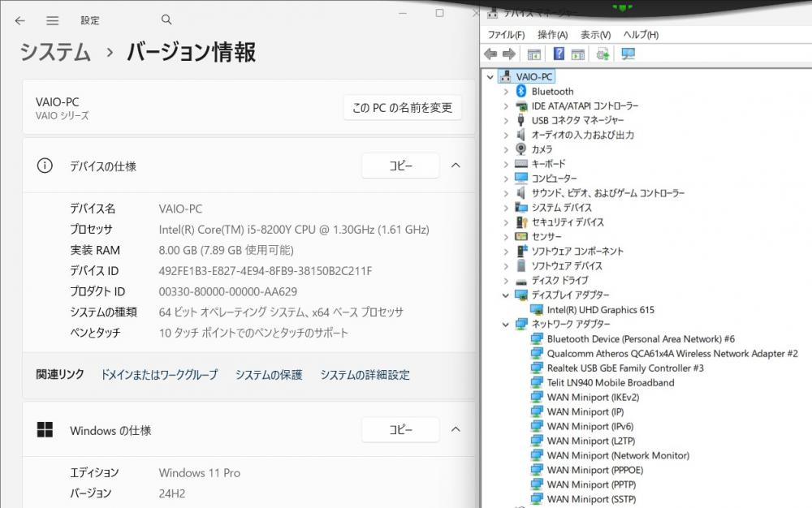This screenshot has width=812, height=508.
Task: Open the ドメインまたはワークグループ link
Action: 159,375
